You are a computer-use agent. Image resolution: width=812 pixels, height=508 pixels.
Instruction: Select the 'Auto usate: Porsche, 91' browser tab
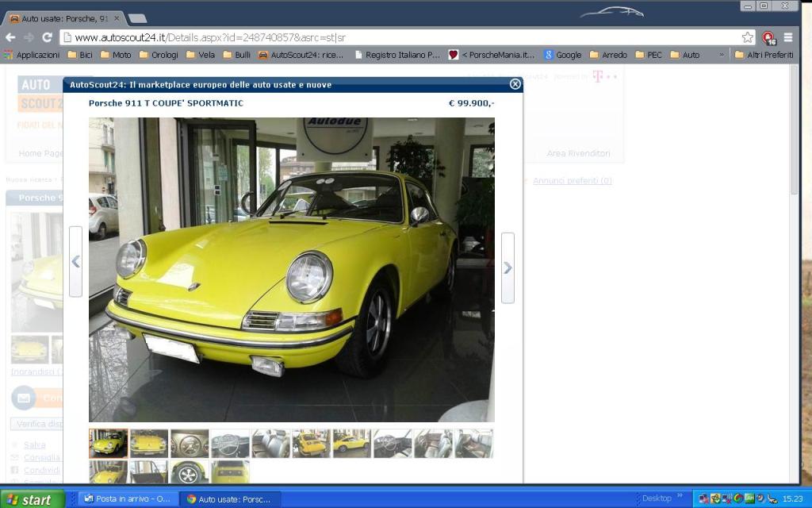[65, 19]
